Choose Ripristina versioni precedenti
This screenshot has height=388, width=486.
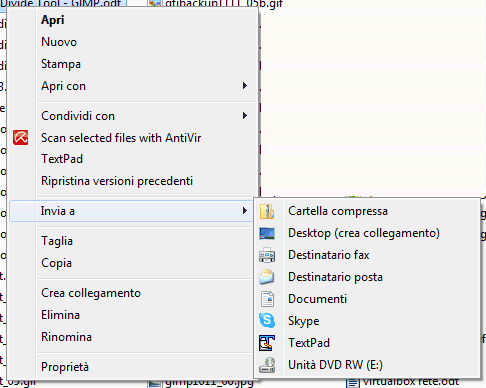(117, 181)
